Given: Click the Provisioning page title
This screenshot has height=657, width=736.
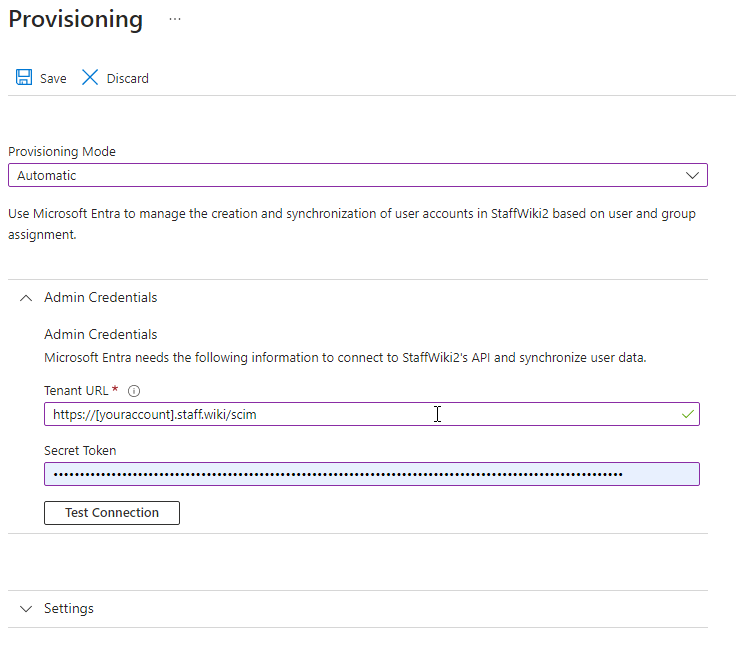Looking at the screenshot, I should click(75, 19).
